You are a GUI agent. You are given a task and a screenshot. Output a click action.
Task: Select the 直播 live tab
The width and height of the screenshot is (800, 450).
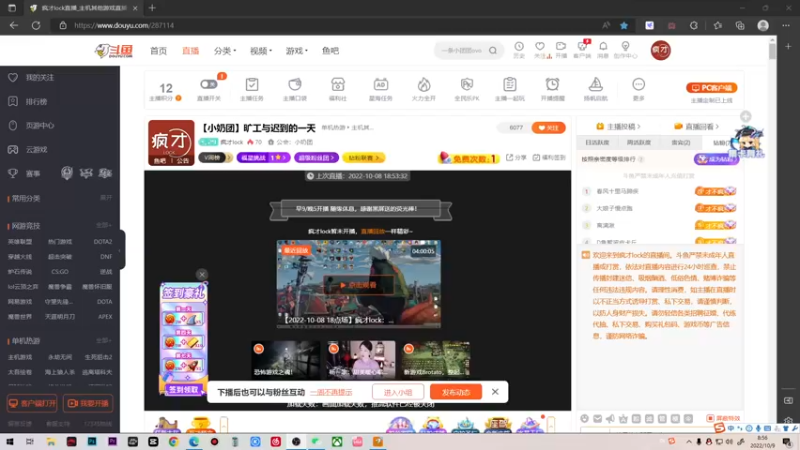190,51
